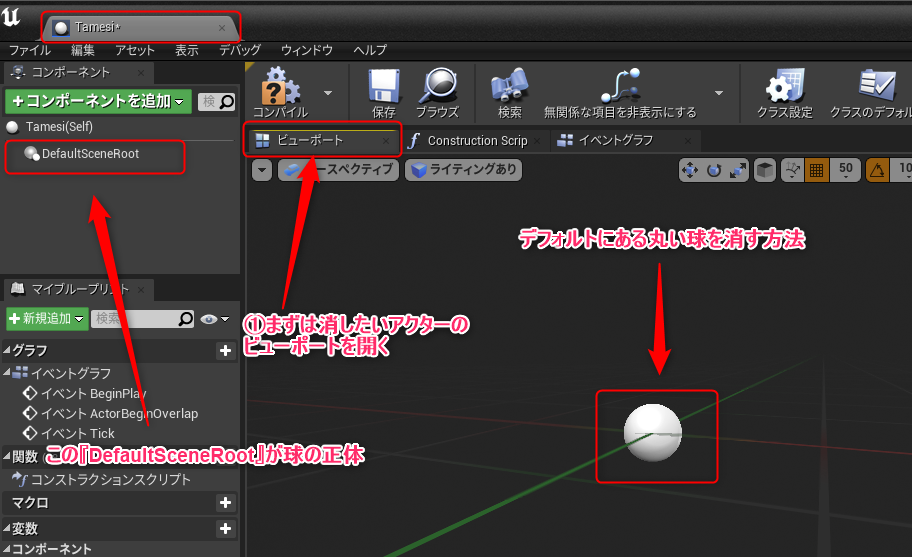
Task: Select DefaultSceneRoot in the components tree
Action: tap(90, 154)
